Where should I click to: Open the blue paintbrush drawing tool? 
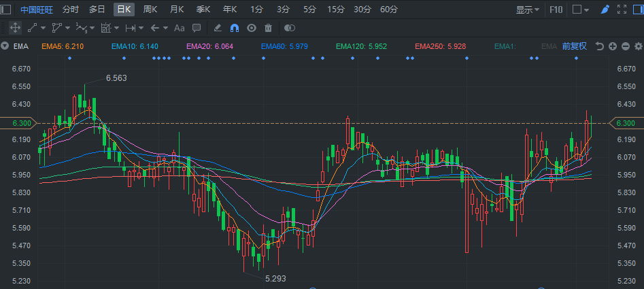tap(605, 9)
